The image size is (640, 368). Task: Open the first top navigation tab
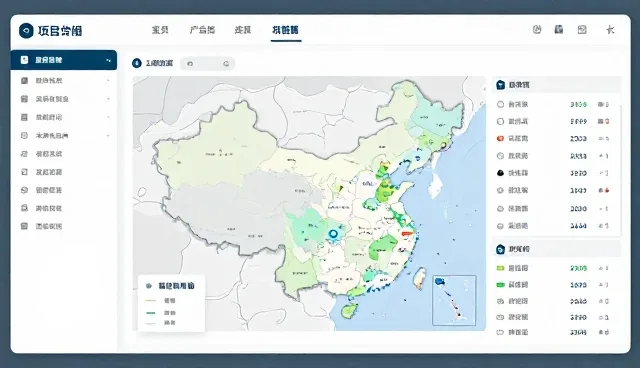(x=160, y=30)
